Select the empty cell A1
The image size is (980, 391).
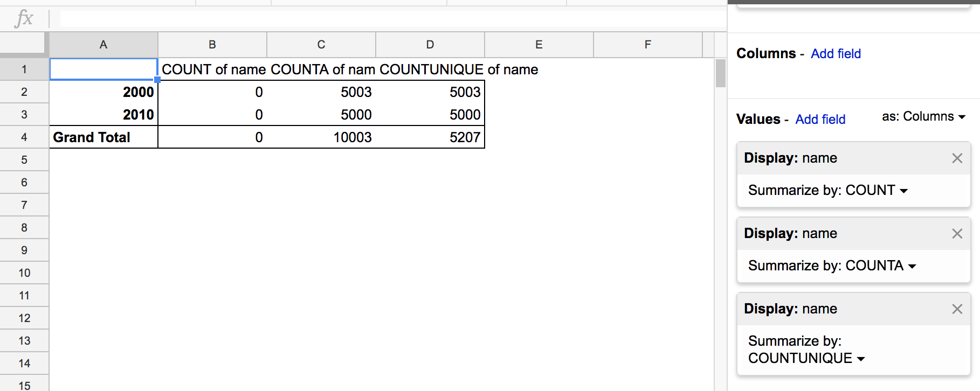tap(103, 69)
